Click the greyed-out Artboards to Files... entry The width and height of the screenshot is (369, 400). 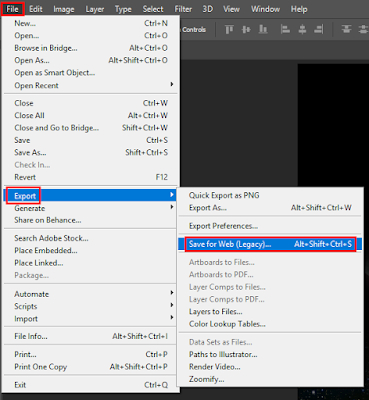(x=270, y=262)
